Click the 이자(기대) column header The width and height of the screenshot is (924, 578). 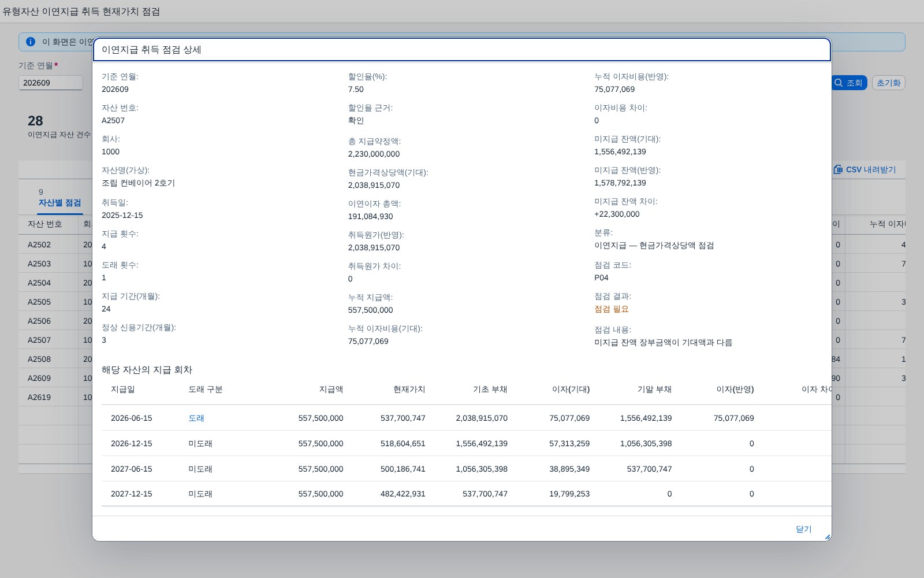(571, 390)
